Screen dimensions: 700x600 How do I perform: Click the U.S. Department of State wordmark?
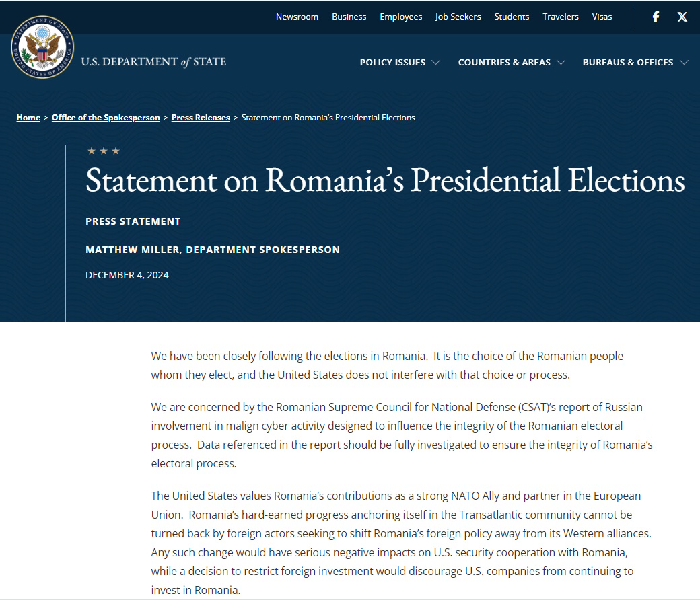pyautogui.click(x=153, y=62)
